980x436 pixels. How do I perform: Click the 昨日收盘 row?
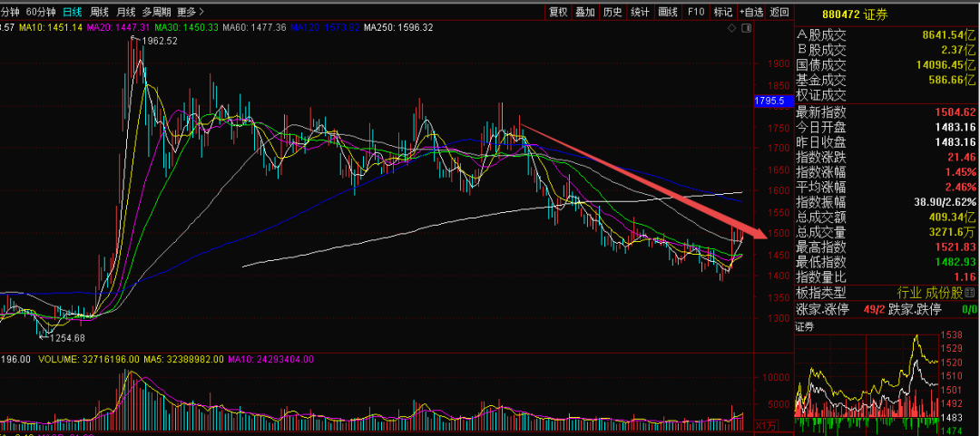(887, 142)
